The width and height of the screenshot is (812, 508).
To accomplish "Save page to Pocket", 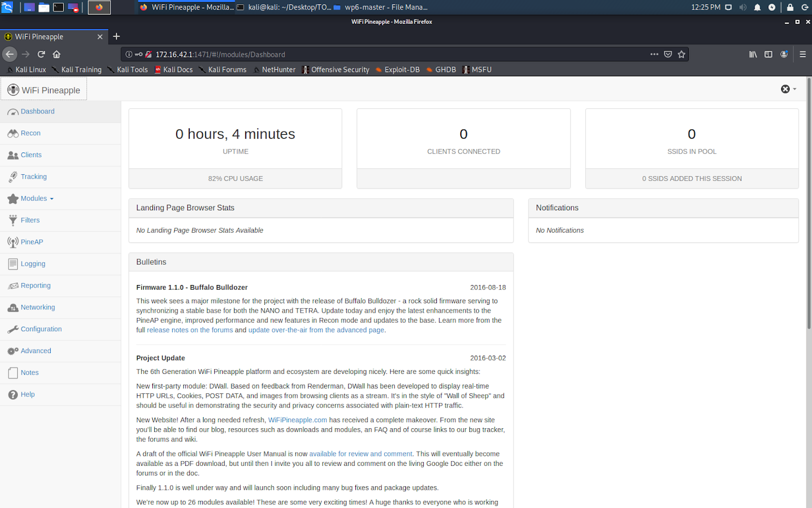I will click(x=668, y=54).
